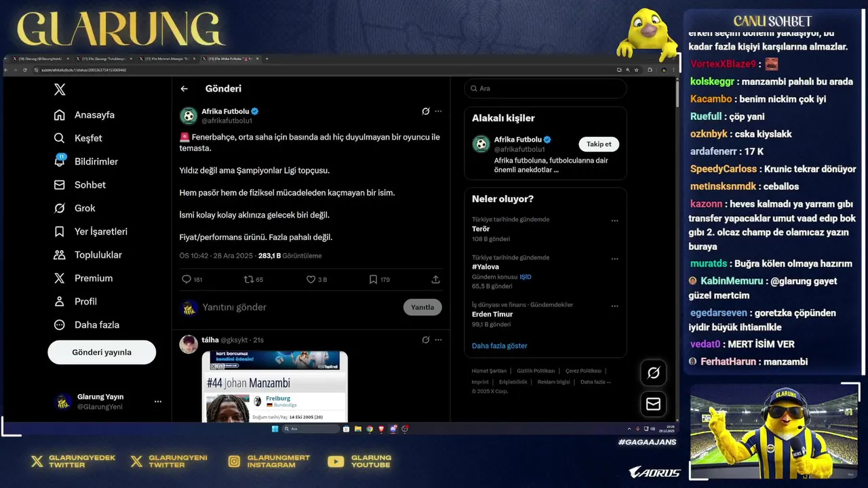Viewport: 868px width, 488px height.
Task: Click the Topluluklar people icon
Action: [x=60, y=255]
